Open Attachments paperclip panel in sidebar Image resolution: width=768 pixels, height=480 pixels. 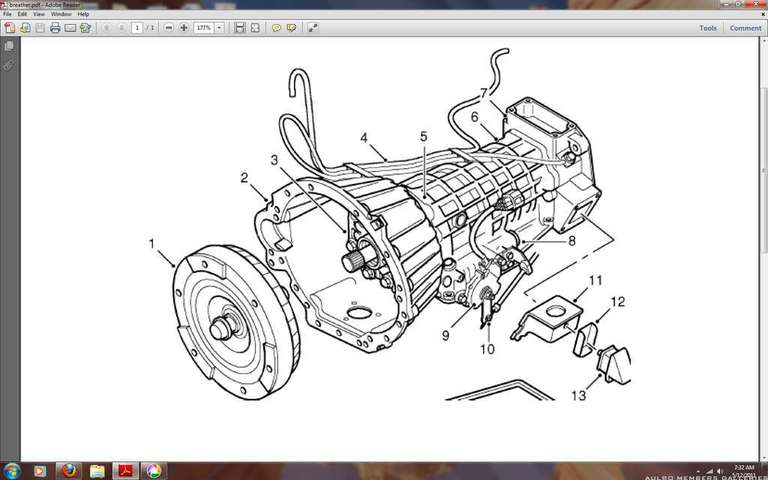pyautogui.click(x=9, y=64)
